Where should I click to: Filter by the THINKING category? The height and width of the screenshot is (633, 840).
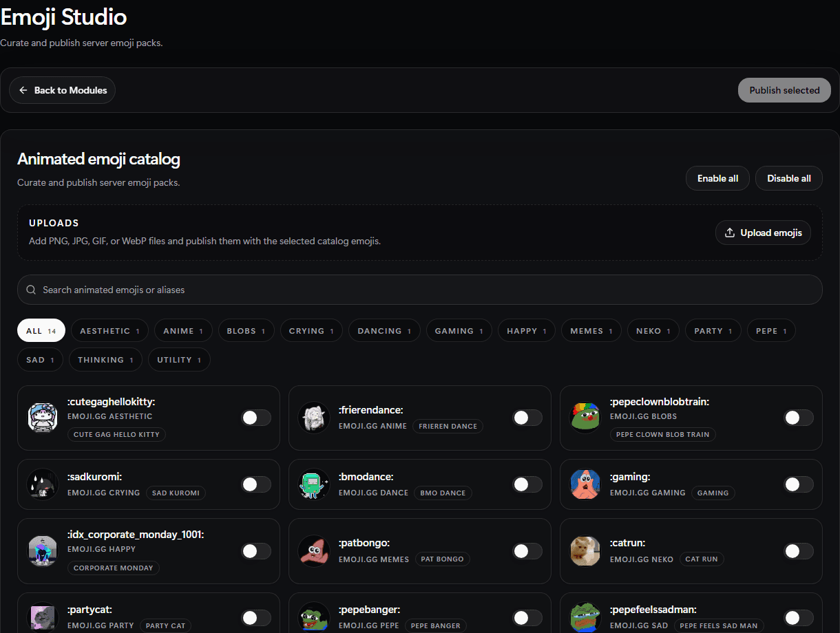(x=106, y=360)
